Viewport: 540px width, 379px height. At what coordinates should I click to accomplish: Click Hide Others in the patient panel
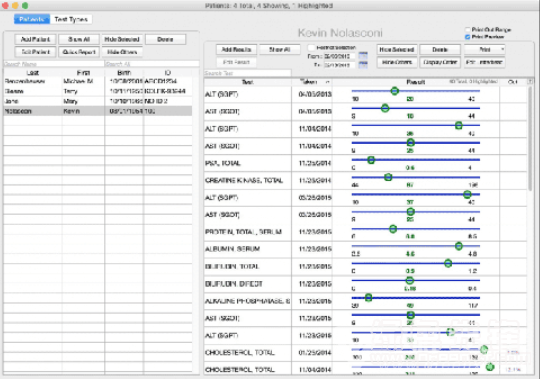click(122, 52)
